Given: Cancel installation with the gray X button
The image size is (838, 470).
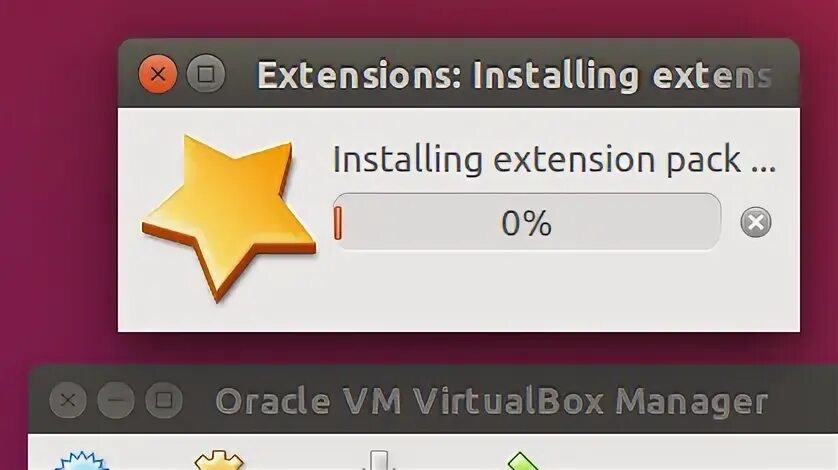Looking at the screenshot, I should point(756,222).
